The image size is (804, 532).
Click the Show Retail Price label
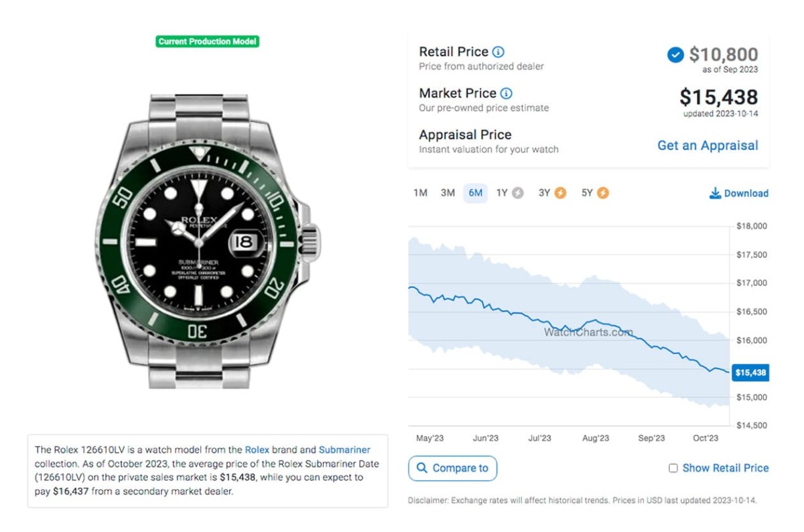click(x=725, y=468)
